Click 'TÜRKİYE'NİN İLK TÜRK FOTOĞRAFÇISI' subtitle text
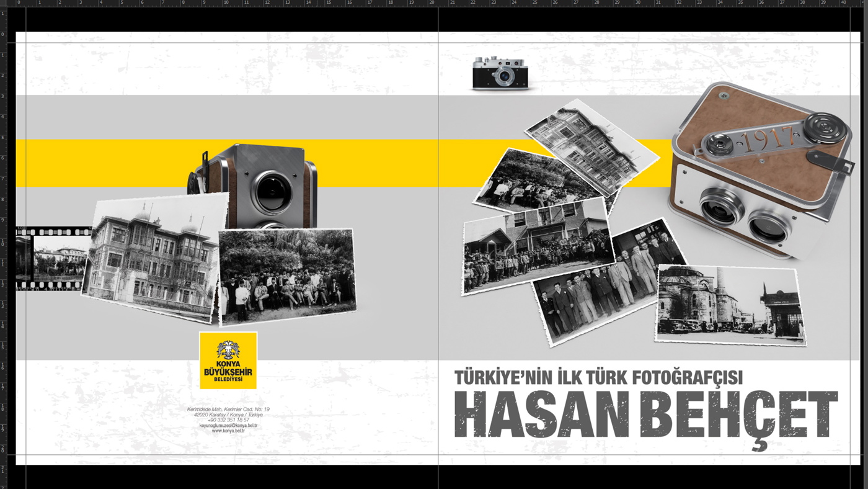Viewport: 868px width, 489px height. point(598,377)
